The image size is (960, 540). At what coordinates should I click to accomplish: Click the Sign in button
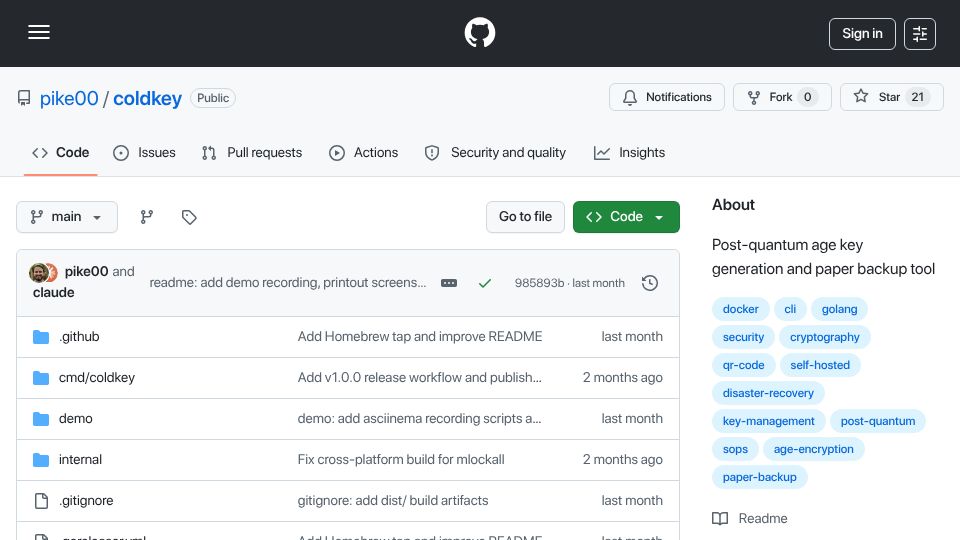(x=862, y=34)
